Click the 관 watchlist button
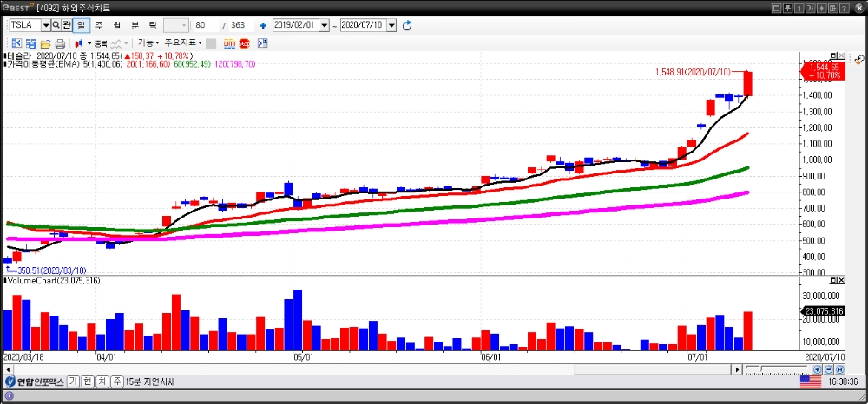The width and height of the screenshot is (868, 404). [67, 25]
